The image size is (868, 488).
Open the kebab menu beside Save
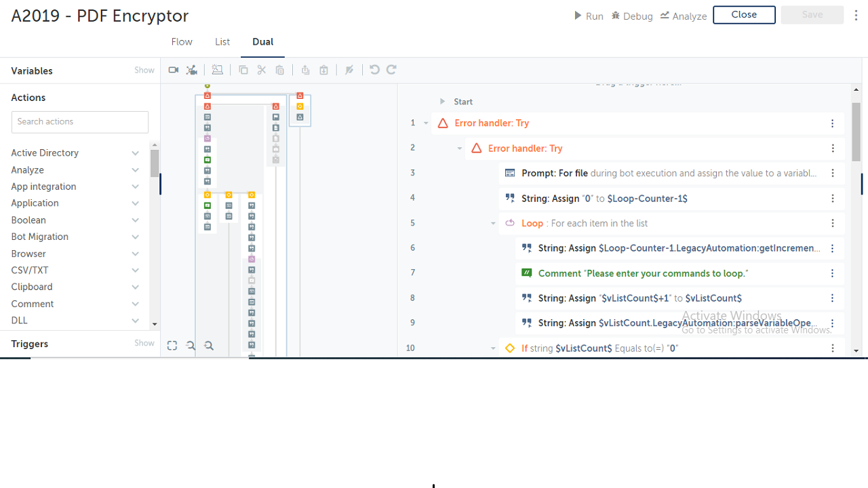point(856,15)
